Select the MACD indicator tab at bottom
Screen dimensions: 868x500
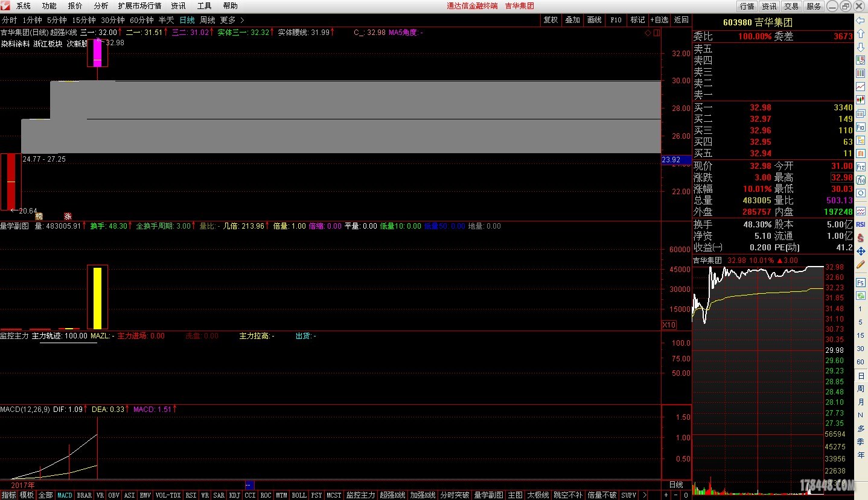pyautogui.click(x=65, y=495)
